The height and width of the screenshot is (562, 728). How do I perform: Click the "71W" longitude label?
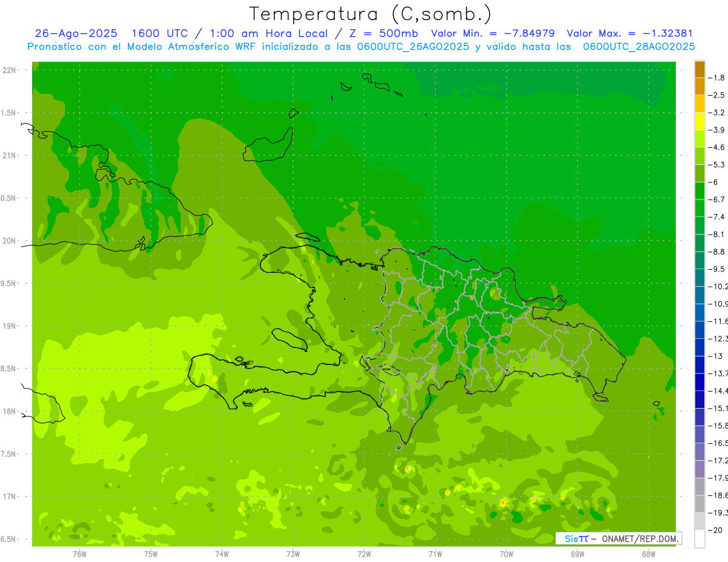tap(435, 554)
